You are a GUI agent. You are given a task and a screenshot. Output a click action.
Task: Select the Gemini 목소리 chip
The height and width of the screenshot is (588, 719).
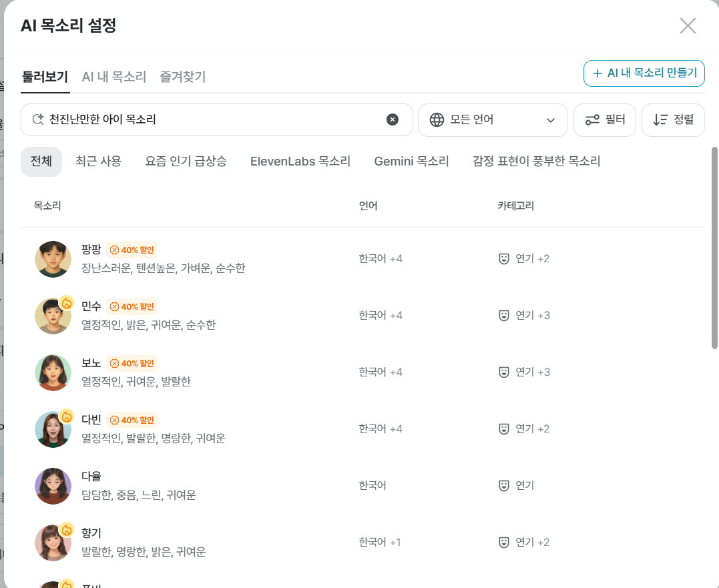click(x=411, y=162)
